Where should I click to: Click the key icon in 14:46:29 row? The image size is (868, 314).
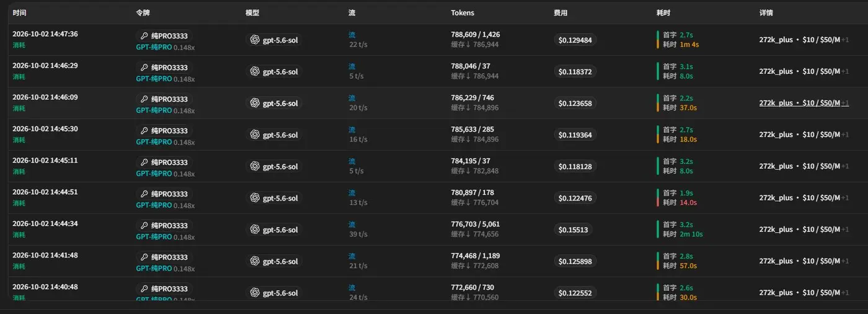coord(144,68)
